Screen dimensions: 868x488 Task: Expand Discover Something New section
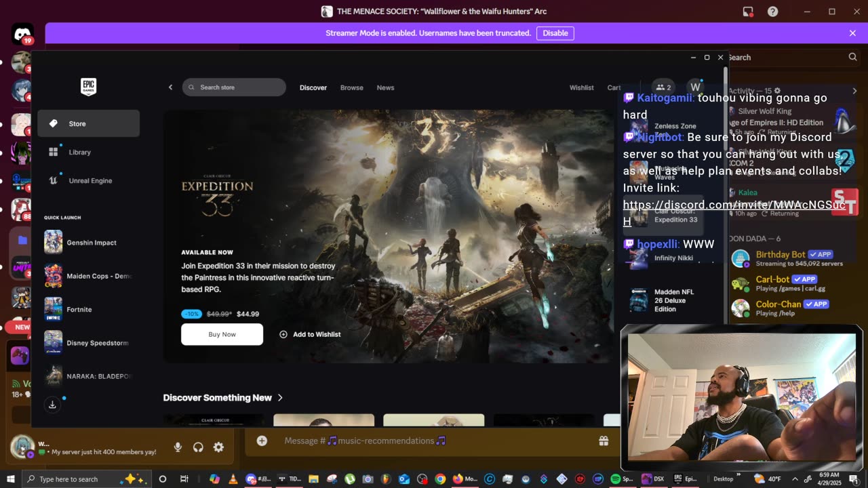point(223,398)
